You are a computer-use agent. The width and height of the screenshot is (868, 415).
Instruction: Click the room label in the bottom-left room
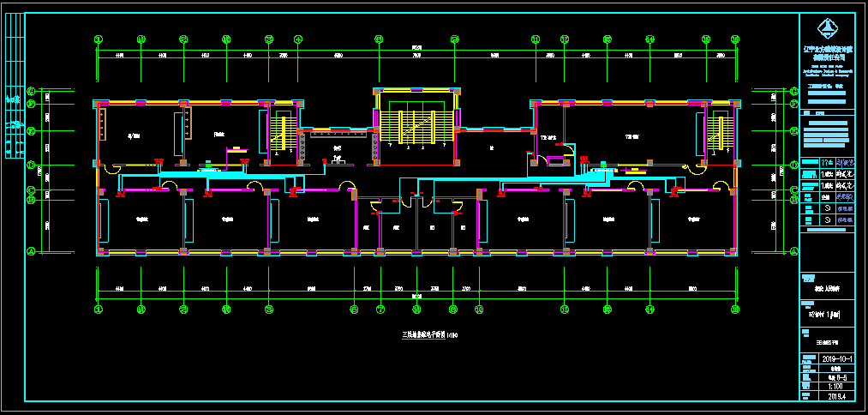(x=141, y=220)
